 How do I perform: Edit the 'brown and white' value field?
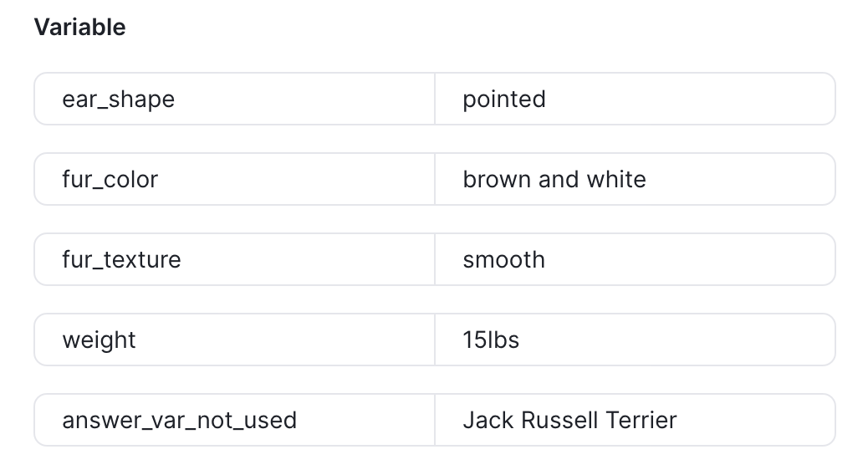point(635,179)
